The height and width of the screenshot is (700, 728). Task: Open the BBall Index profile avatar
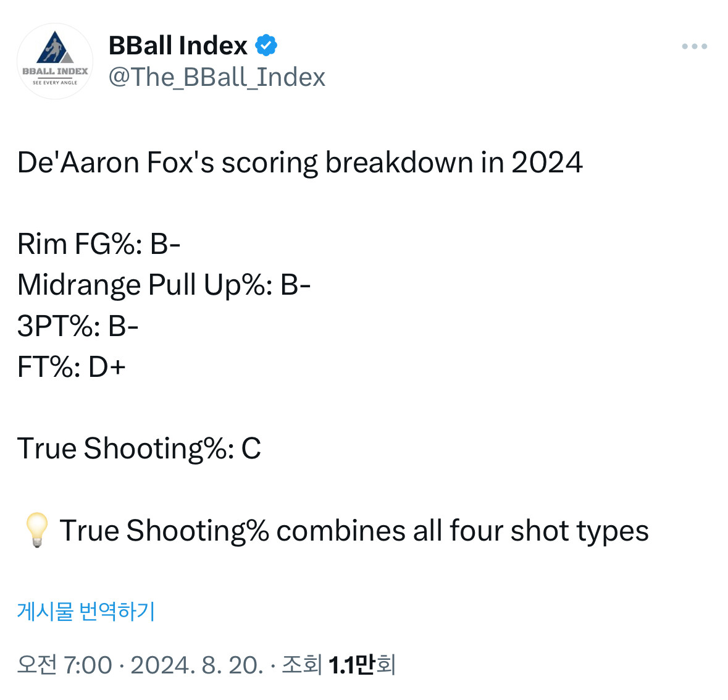point(55,61)
